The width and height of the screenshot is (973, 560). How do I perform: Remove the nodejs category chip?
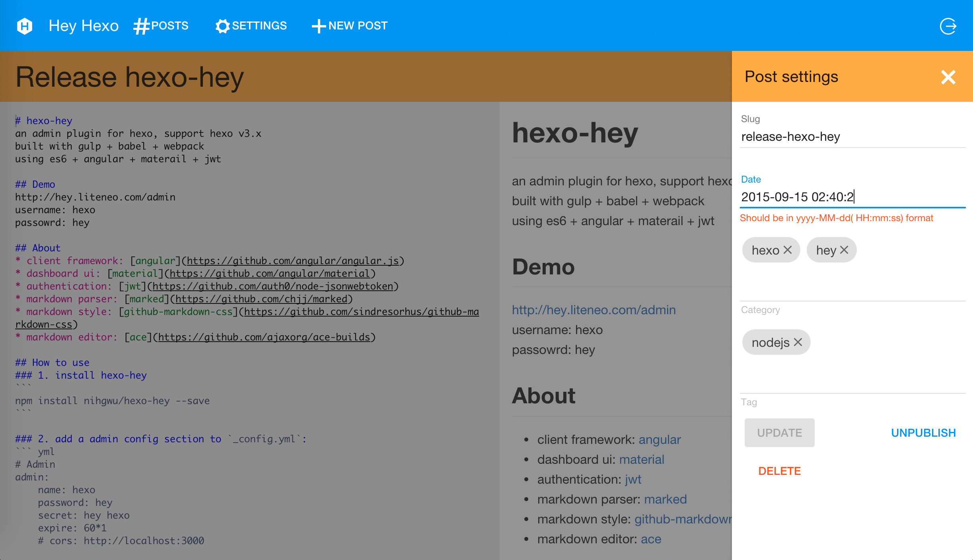[x=798, y=342]
